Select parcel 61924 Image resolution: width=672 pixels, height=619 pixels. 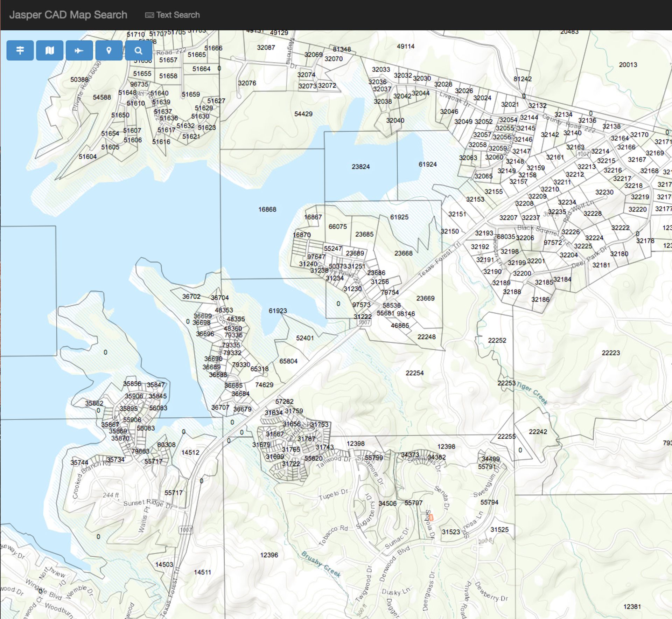click(428, 164)
